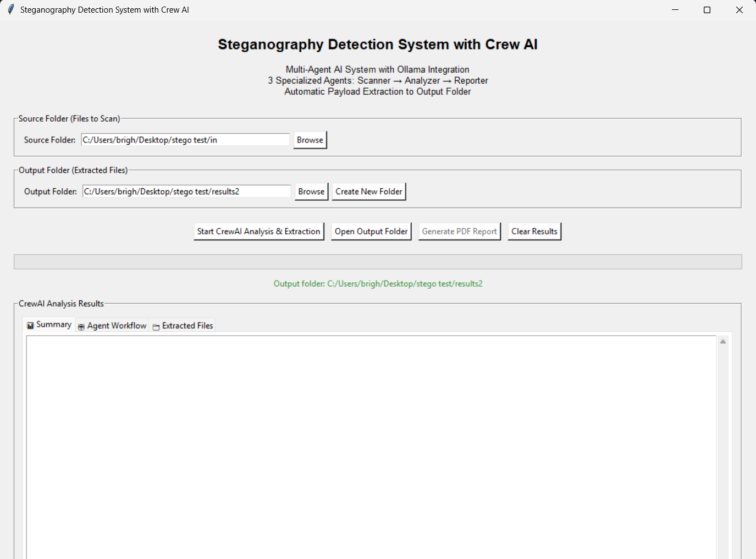Open the Output Folder
The image size is (756, 559).
point(371,232)
